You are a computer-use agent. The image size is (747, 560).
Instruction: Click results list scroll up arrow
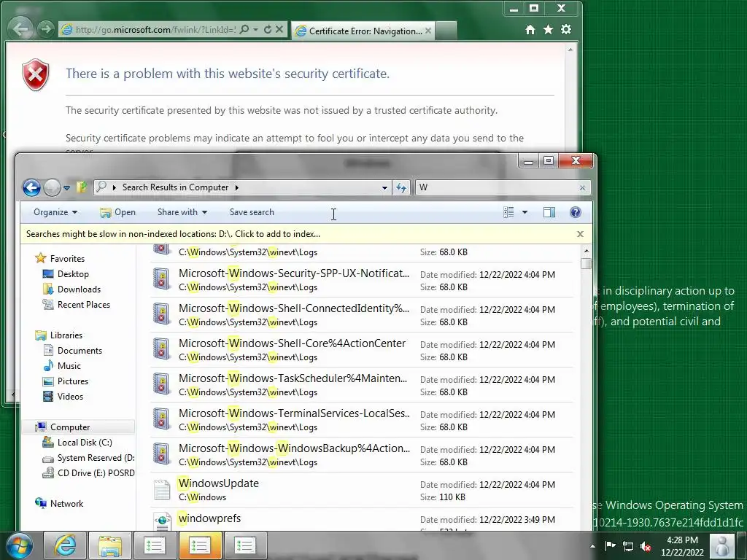pos(586,251)
